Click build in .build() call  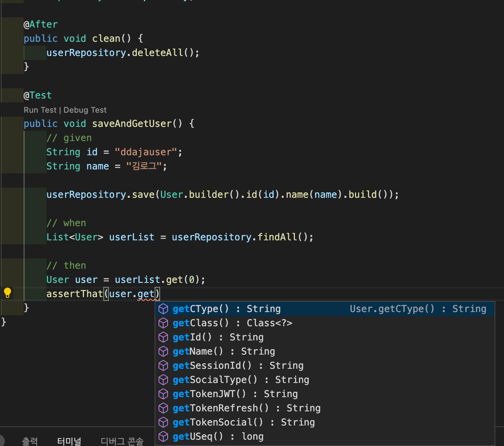click(x=363, y=195)
